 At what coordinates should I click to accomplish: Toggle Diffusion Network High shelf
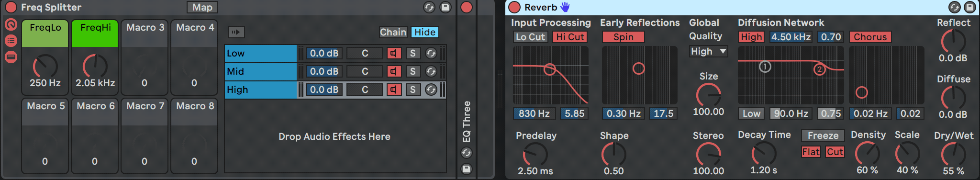coord(751,37)
